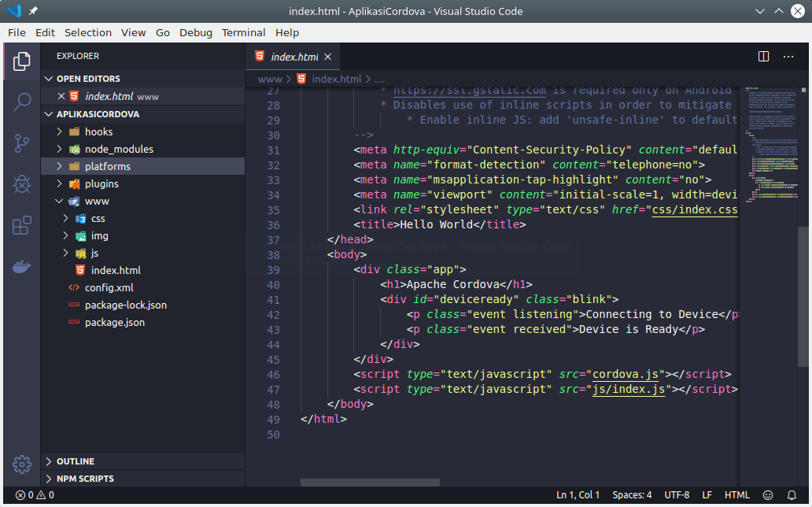Open the Run and Debug panel
812x507 pixels.
tap(21, 183)
